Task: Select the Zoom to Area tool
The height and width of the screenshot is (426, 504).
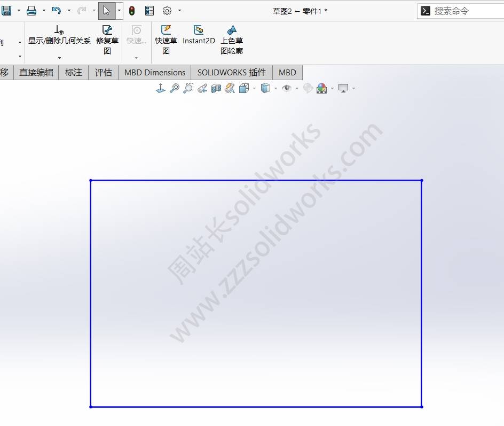Action: [188, 88]
